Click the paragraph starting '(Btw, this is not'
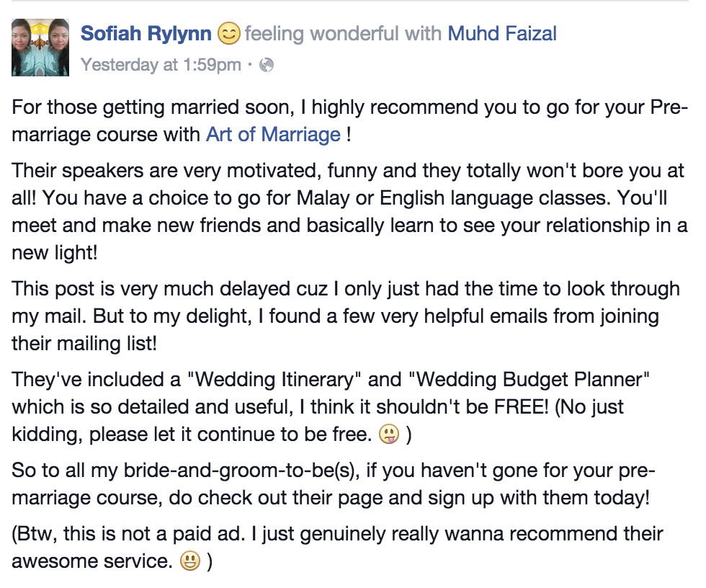This screenshot has height=588, width=706. (x=337, y=548)
